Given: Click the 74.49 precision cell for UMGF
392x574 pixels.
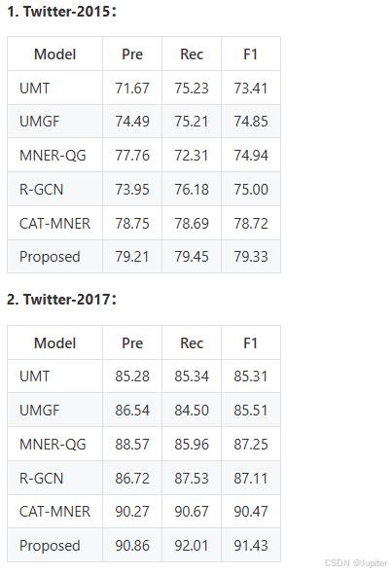Looking at the screenshot, I should coord(132,122).
